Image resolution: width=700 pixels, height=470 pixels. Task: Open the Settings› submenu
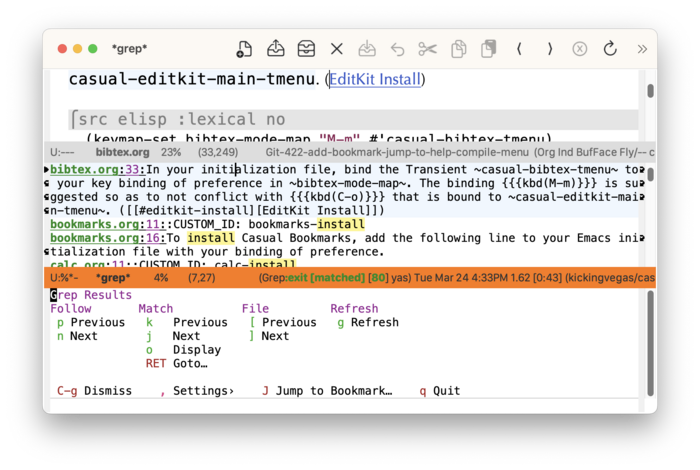[x=197, y=391]
